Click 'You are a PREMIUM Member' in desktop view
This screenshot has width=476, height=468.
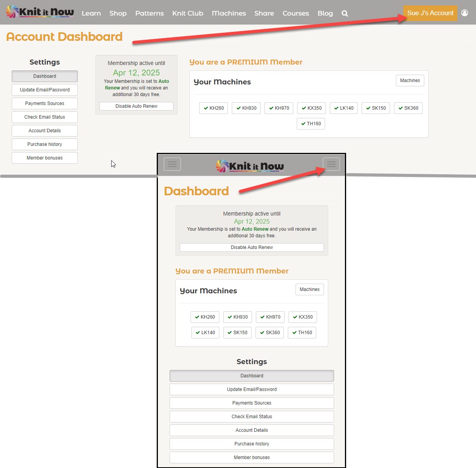pos(246,62)
